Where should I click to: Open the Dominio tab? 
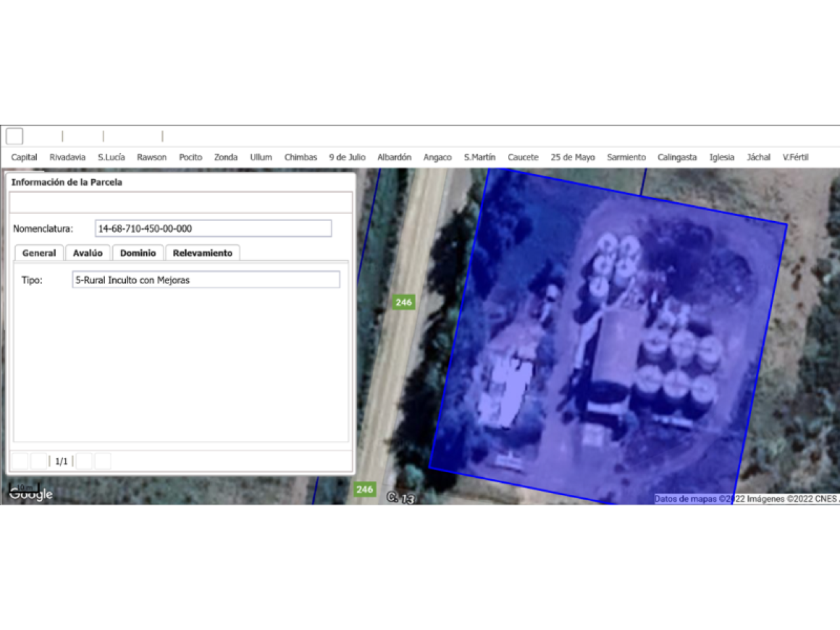click(x=138, y=253)
